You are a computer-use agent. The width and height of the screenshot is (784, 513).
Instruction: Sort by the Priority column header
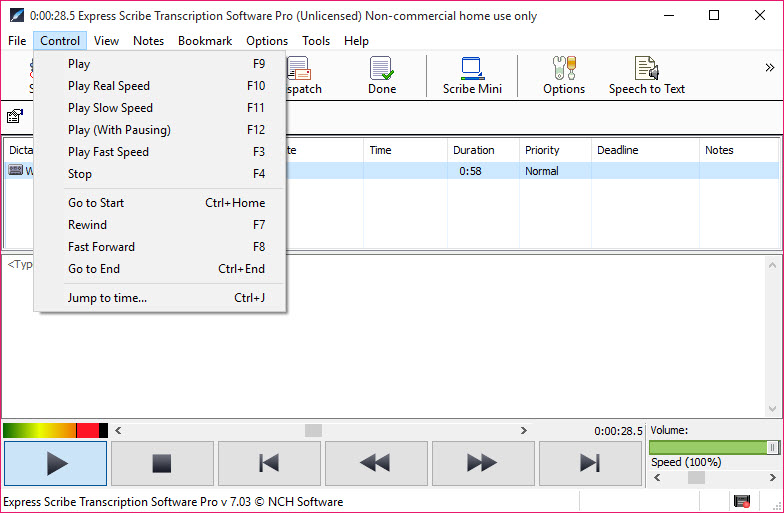click(556, 150)
